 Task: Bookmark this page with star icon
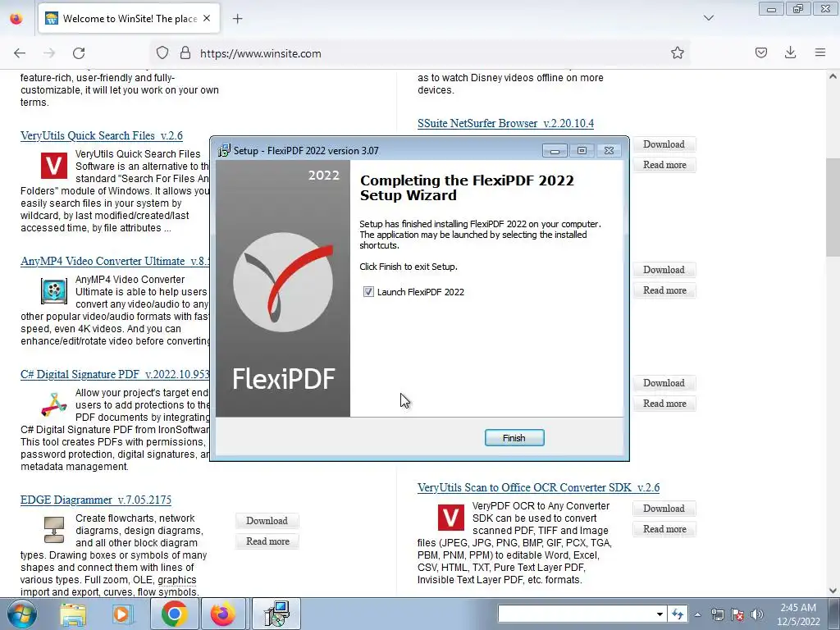(x=677, y=53)
